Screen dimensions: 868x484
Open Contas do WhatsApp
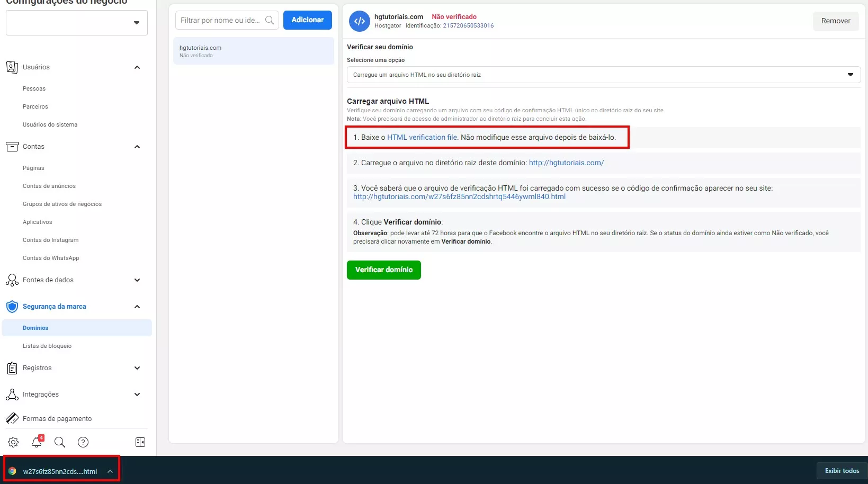(51, 258)
